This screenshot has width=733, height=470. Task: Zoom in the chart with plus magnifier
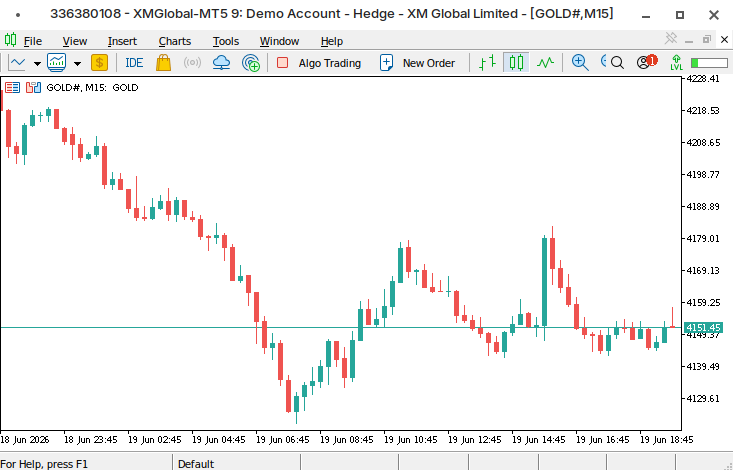pyautogui.click(x=580, y=63)
